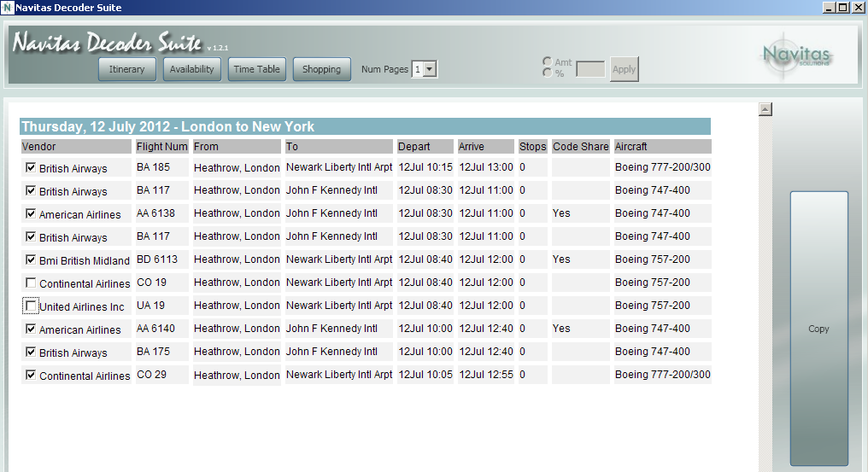Click the Depart column header
Viewport: 868px width, 472px height.
click(425, 147)
